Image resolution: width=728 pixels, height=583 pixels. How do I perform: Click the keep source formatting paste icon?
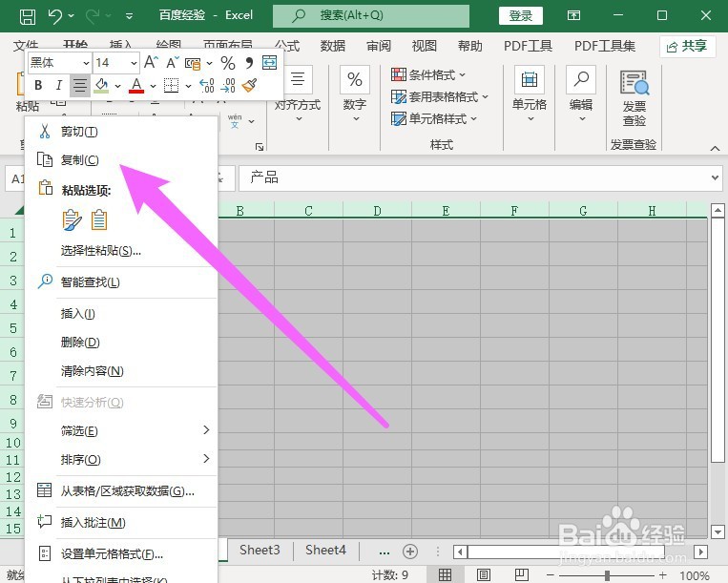pyautogui.click(x=72, y=220)
